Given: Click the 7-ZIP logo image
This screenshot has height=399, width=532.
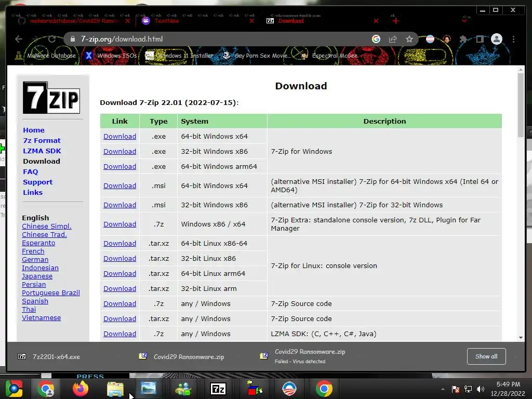Looking at the screenshot, I should tap(51, 98).
